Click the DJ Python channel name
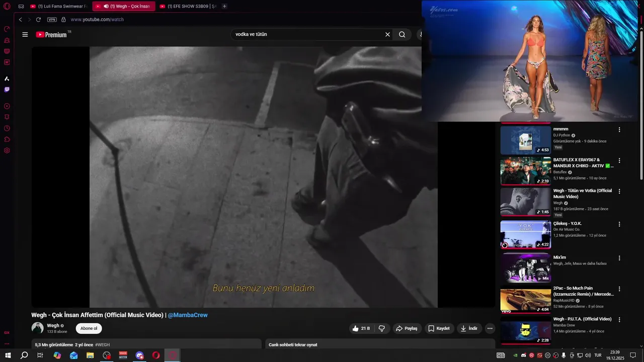 [561, 135]
